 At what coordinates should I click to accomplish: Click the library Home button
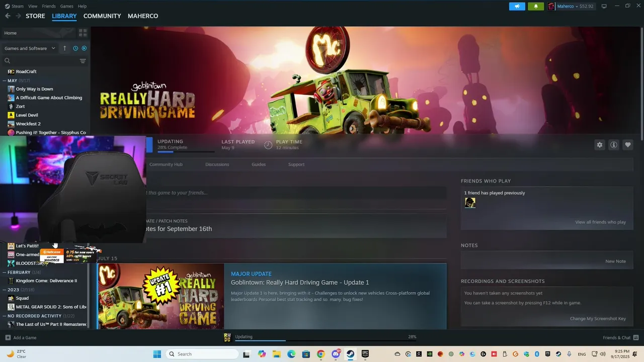(x=38, y=33)
